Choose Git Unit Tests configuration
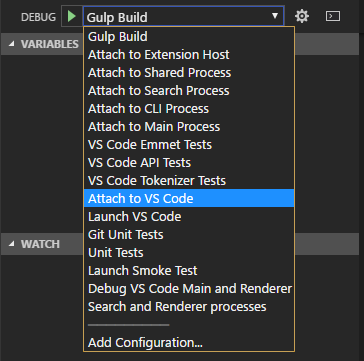The image size is (364, 361). (189, 234)
